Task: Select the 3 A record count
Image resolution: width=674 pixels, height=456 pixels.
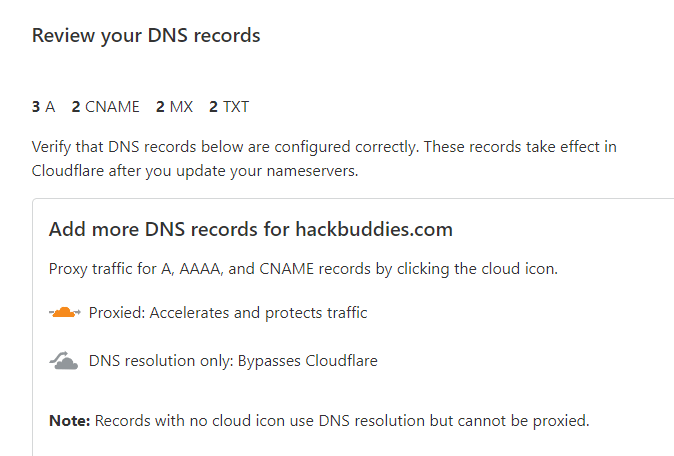Action: click(43, 107)
